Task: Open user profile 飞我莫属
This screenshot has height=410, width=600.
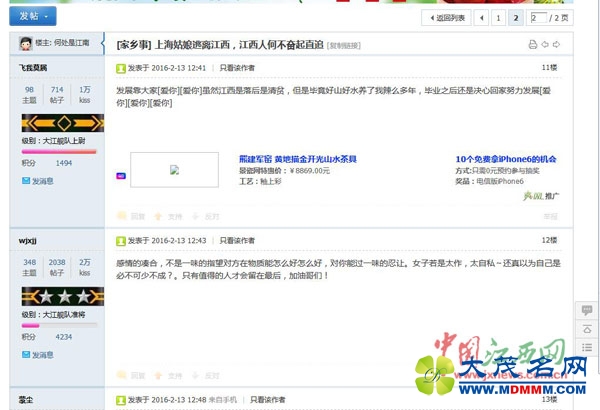Action: [33, 68]
